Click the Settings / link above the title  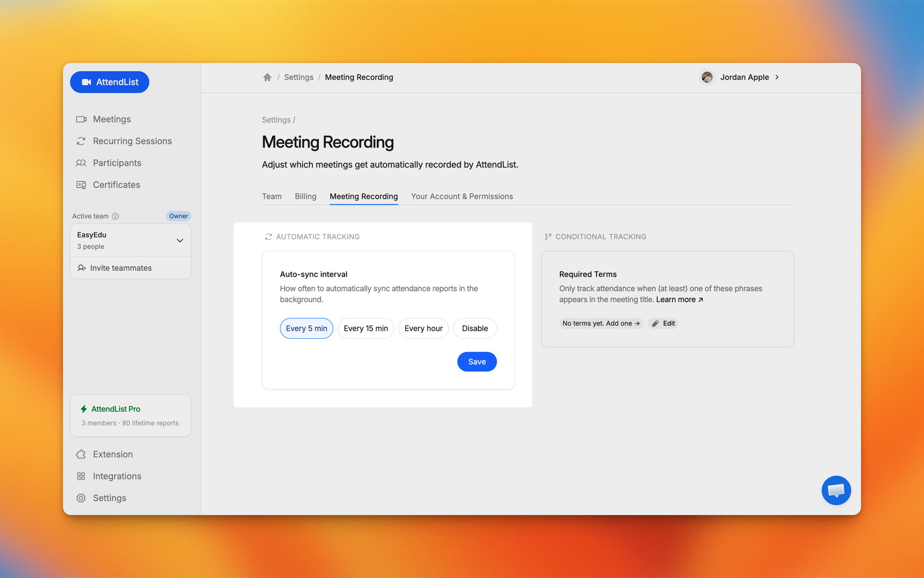pyautogui.click(x=279, y=120)
